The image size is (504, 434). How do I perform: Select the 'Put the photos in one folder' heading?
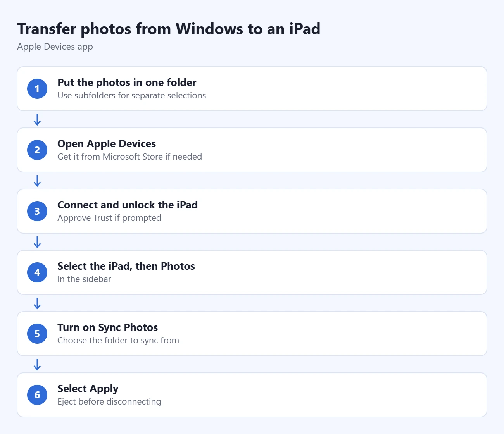point(127,83)
